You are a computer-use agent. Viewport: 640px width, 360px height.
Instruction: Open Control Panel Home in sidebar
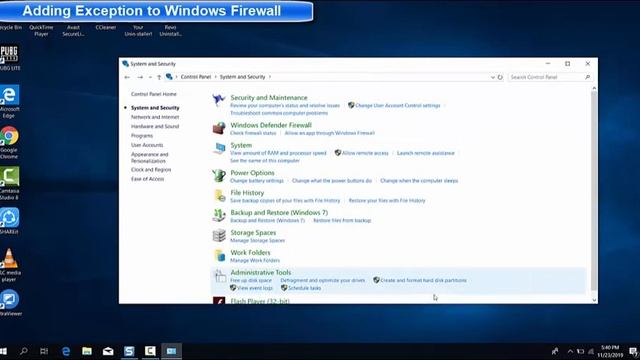(x=154, y=94)
